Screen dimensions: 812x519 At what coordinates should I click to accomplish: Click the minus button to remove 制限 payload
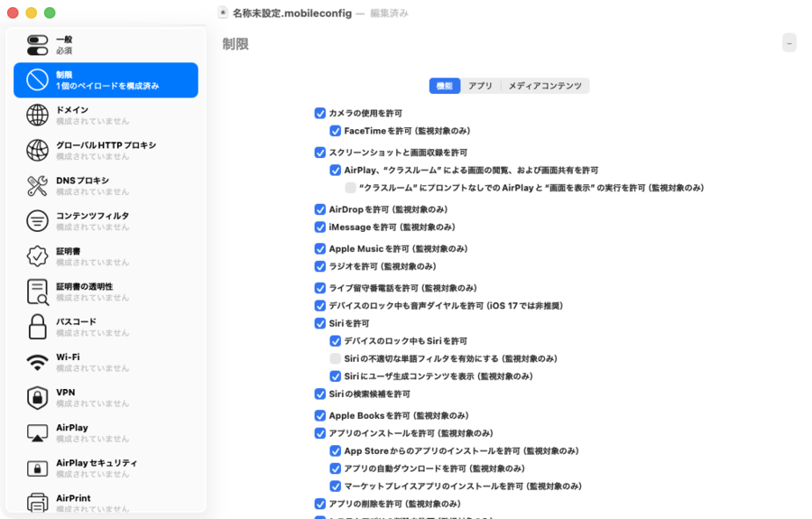click(x=789, y=43)
